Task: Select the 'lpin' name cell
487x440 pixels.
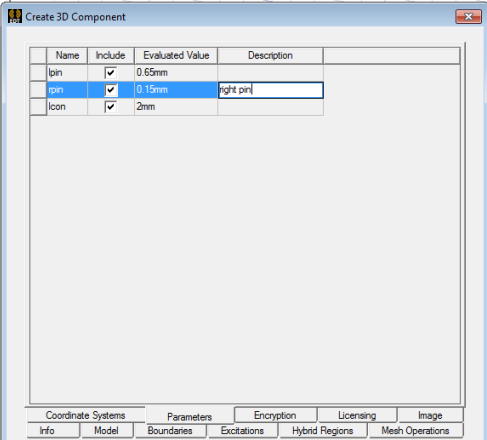Action: pos(67,73)
